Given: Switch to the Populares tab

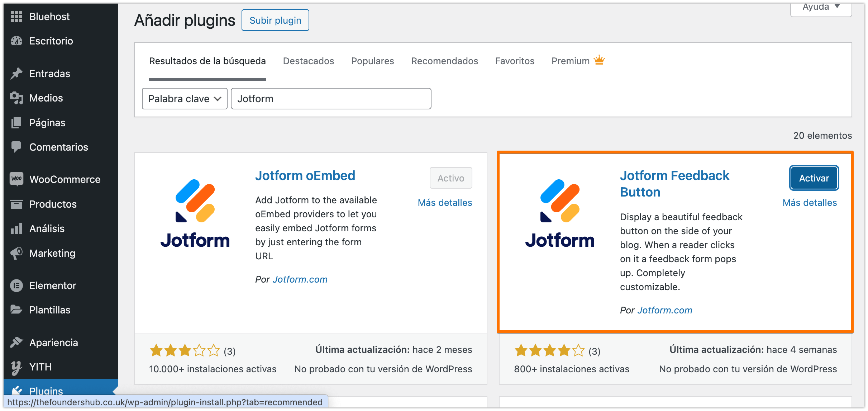Looking at the screenshot, I should pos(372,61).
